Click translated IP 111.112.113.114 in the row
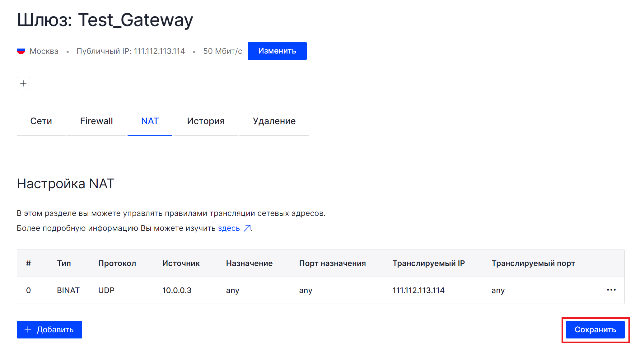The image size is (644, 359). click(418, 290)
